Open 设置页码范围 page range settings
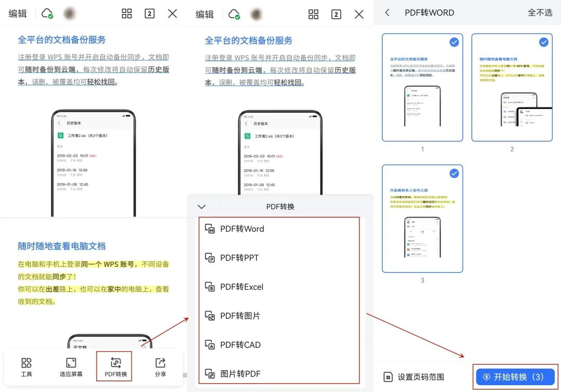The height and width of the screenshot is (392, 561). click(x=413, y=377)
